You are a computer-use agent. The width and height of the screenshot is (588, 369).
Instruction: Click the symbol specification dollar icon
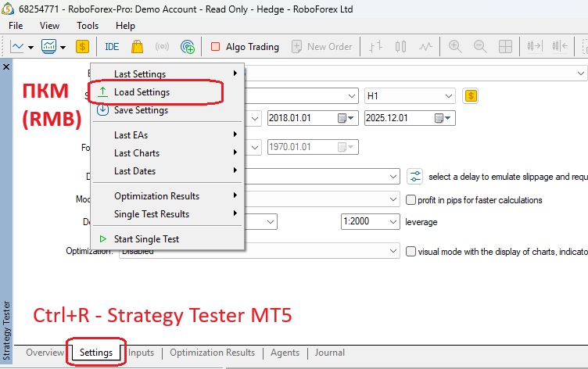pyautogui.click(x=471, y=96)
